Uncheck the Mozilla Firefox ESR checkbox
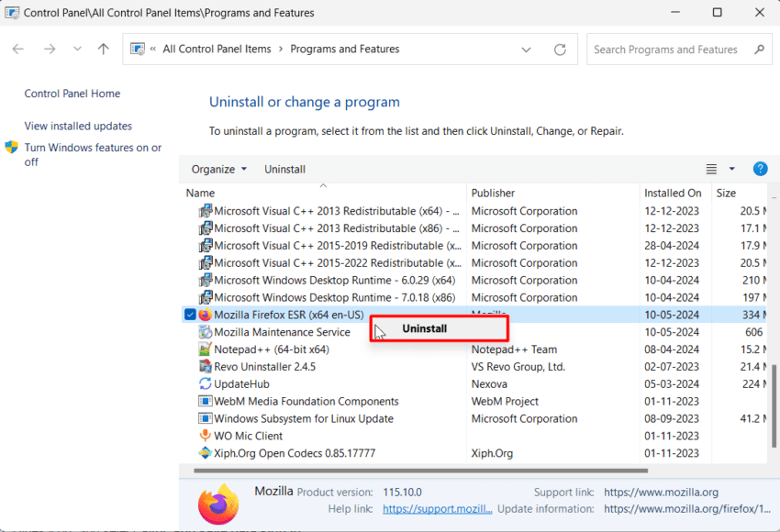 coord(189,314)
